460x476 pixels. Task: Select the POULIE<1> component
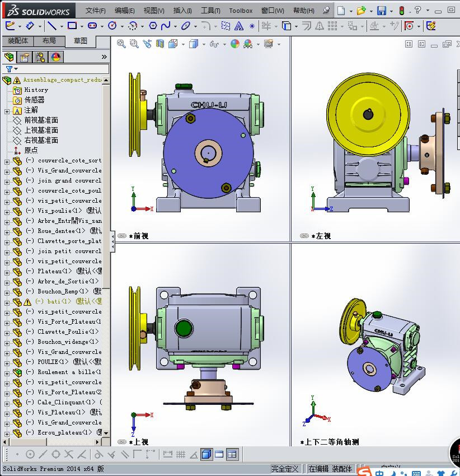53,362
